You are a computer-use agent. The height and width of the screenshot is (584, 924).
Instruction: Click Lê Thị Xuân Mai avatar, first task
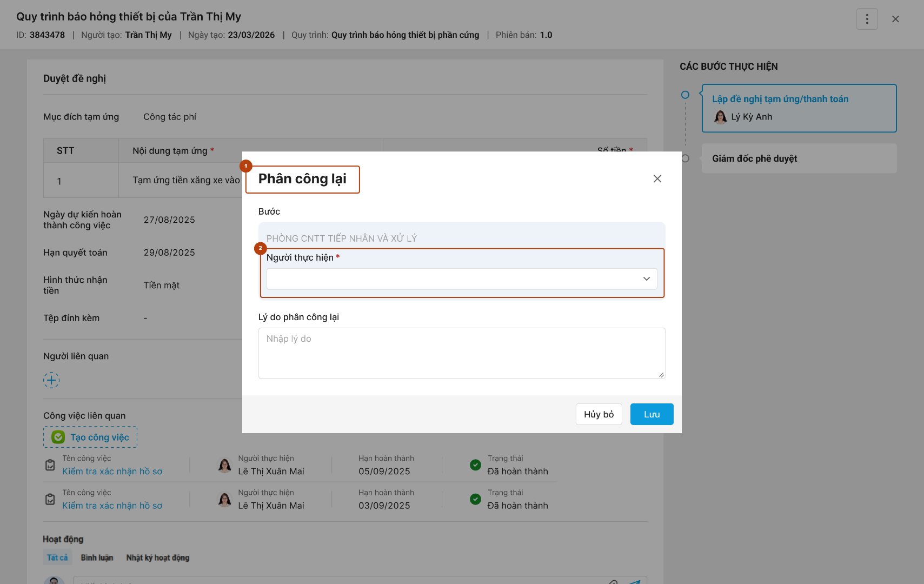pos(224,465)
